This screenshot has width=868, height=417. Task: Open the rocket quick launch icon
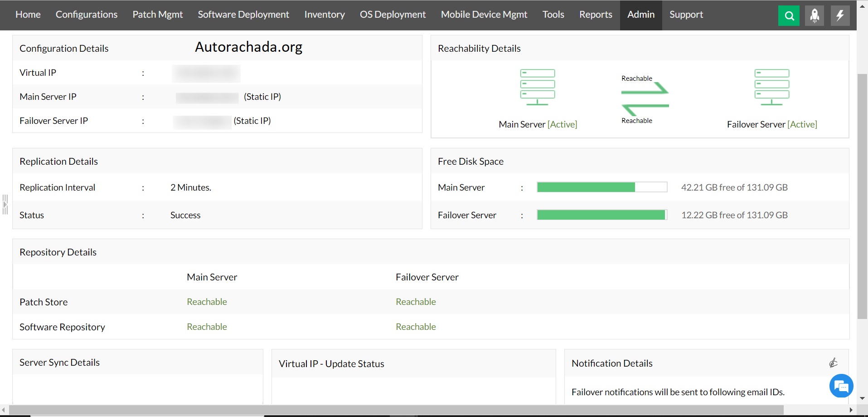pyautogui.click(x=814, y=16)
